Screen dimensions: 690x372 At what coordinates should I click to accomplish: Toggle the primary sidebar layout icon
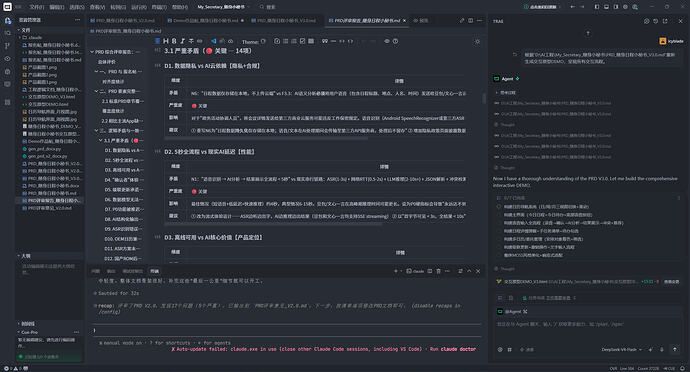(x=597, y=7)
